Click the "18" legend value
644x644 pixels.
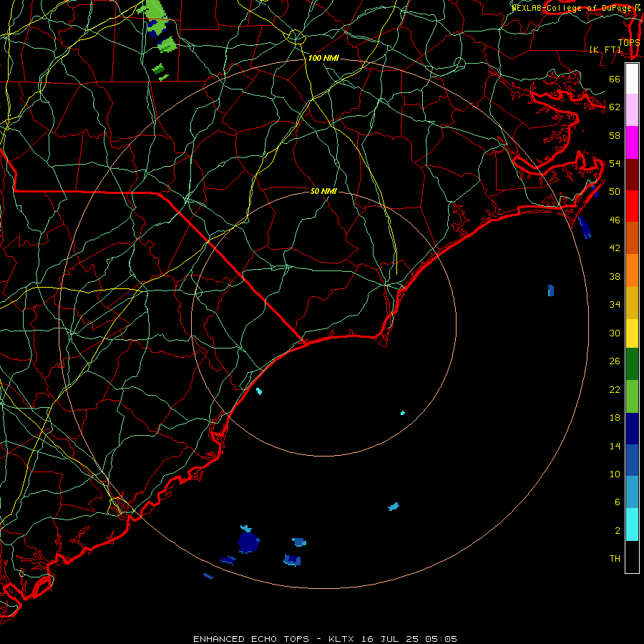click(615, 418)
